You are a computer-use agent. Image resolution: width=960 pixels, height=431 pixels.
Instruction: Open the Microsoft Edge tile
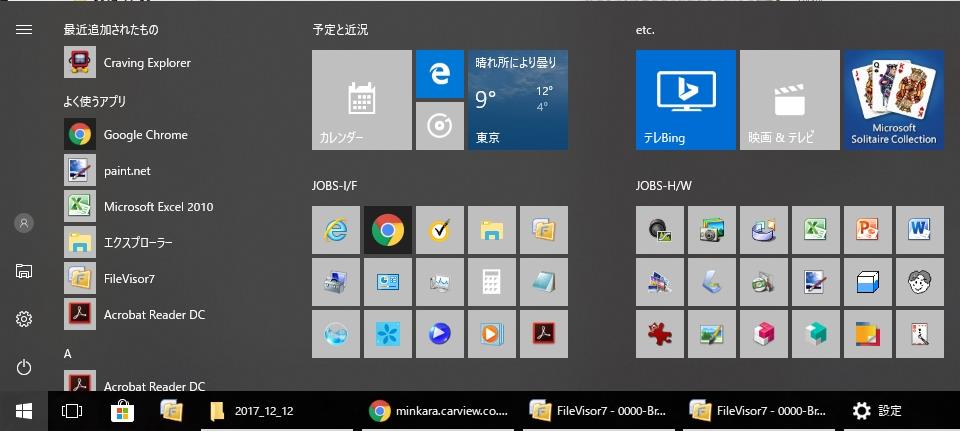(440, 73)
